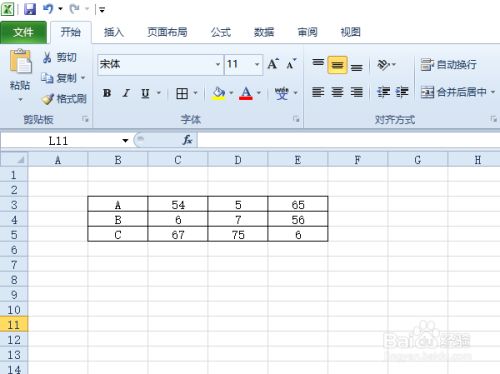Expand the name box dropdown arrow
Viewport: 500px width, 374px height.
(125, 141)
